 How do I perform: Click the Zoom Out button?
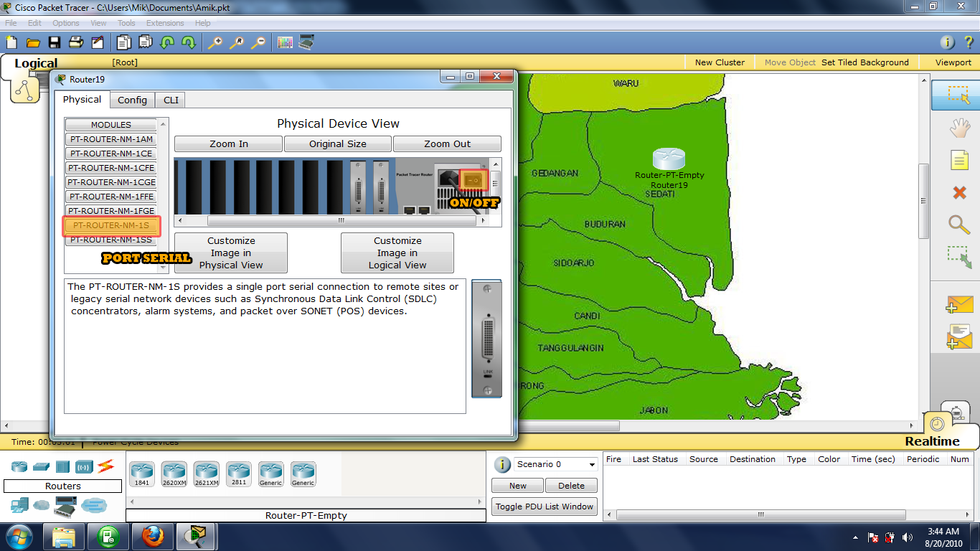tap(447, 143)
